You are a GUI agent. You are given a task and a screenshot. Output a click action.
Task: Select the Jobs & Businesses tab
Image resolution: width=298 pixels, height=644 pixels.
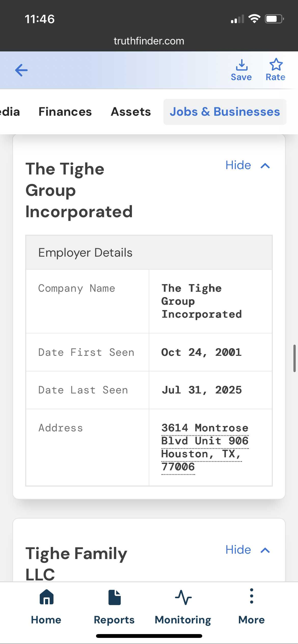pyautogui.click(x=225, y=112)
